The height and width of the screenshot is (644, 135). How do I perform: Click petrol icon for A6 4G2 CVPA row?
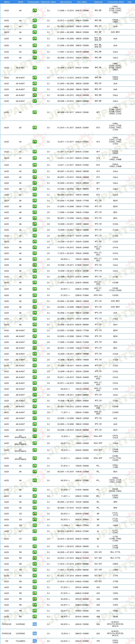[35, 259]
